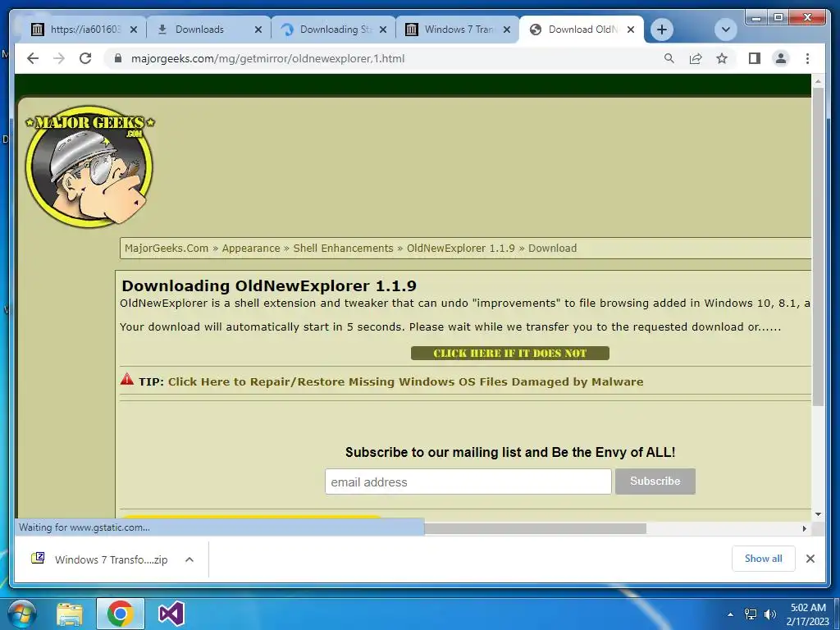Dismiss the downloads bar
The image size is (840, 630).
[x=810, y=559]
